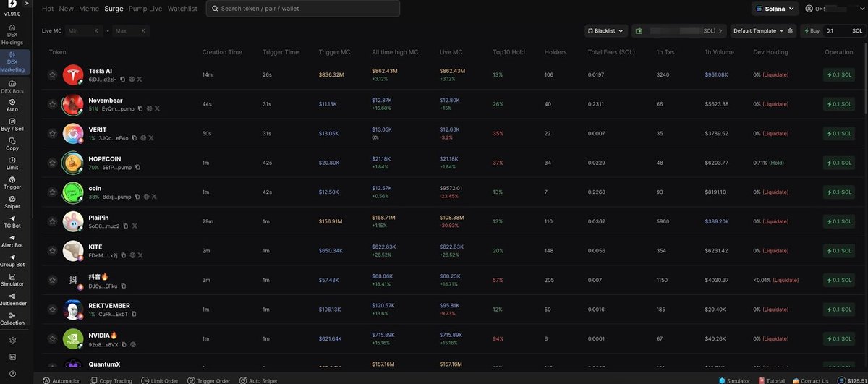Favorite the Novembear token star
The image size is (868, 384).
[x=52, y=104]
